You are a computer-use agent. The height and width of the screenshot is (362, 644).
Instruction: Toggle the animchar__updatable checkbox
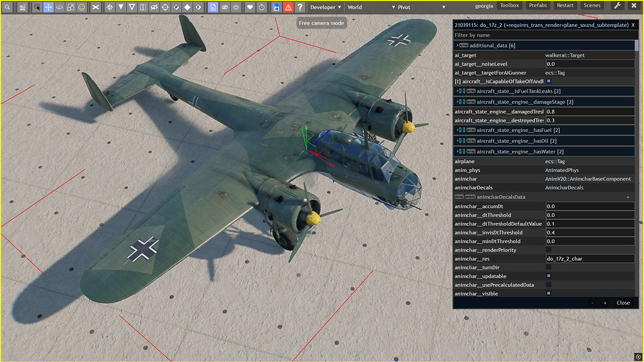[549, 276]
